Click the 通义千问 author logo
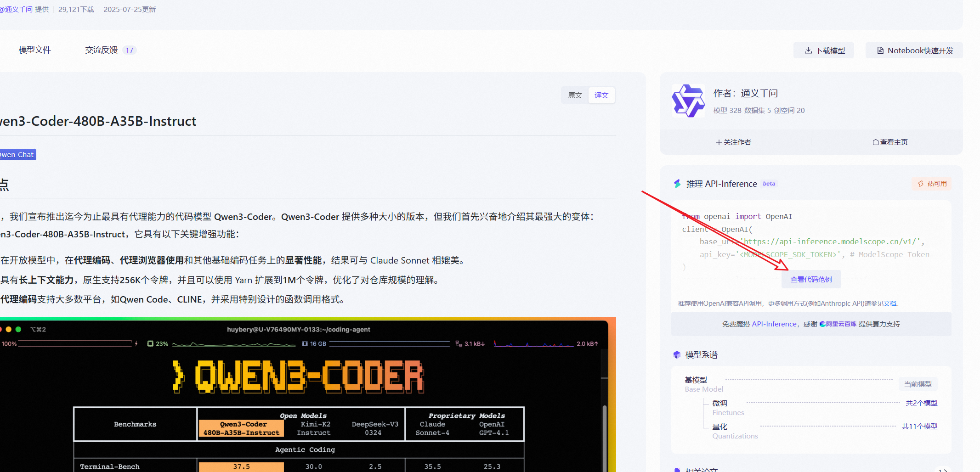This screenshot has height=472, width=980. 688,101
